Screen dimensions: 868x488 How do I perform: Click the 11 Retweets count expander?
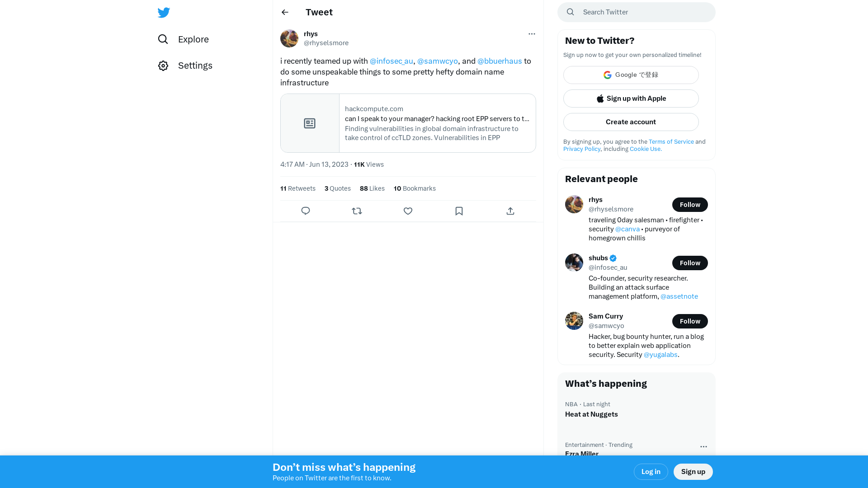click(x=297, y=188)
